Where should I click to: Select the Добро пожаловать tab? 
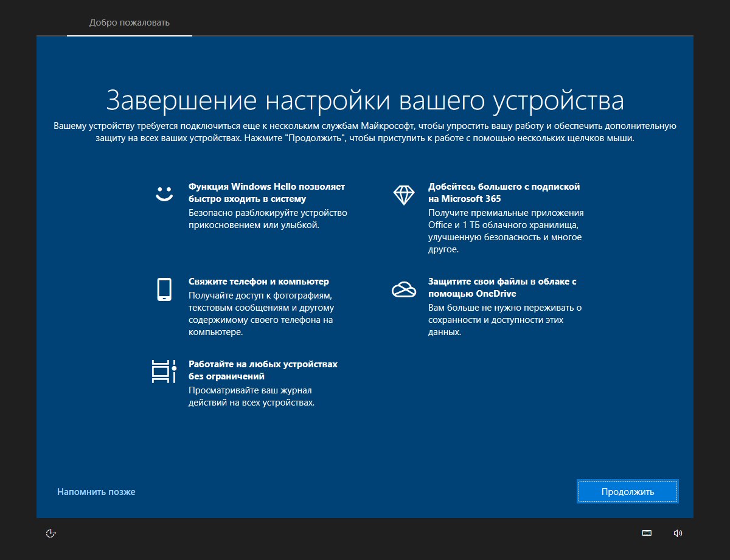130,22
